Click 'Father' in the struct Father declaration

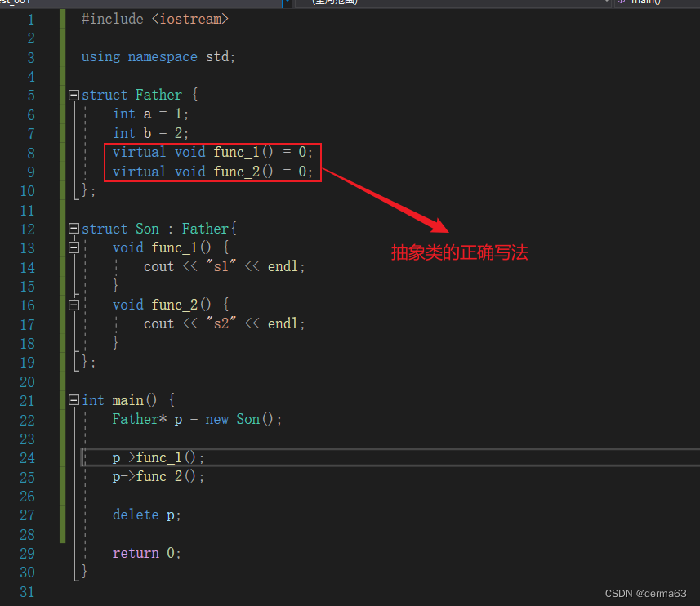tap(158, 95)
